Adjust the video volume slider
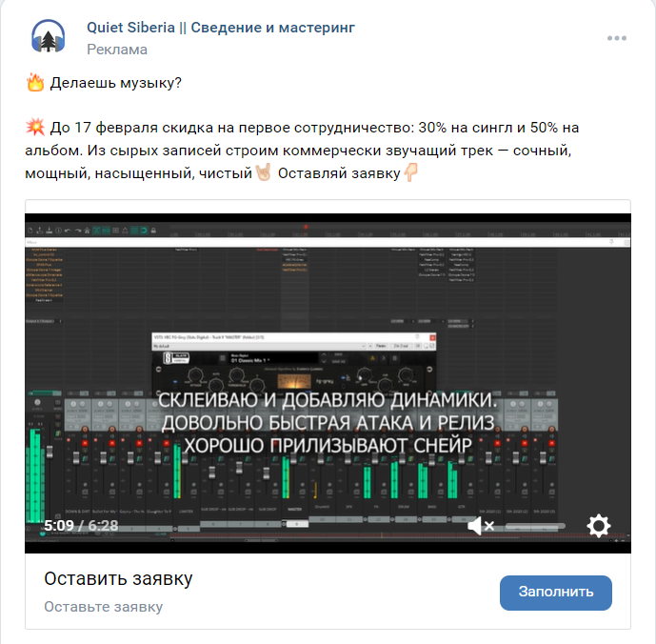 coord(535,526)
